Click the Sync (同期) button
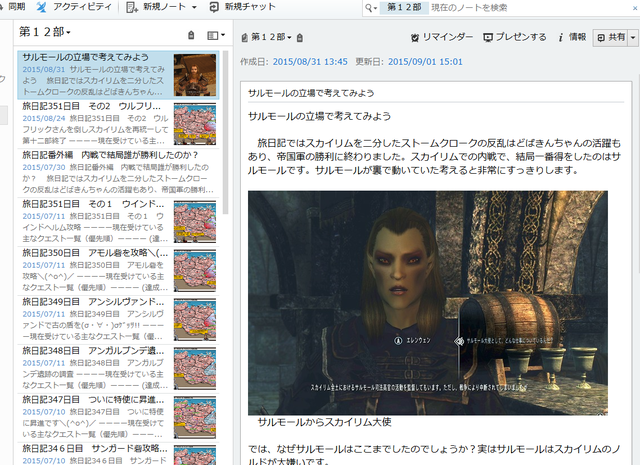Image resolution: width=640 pixels, height=465 pixels. (13, 7)
